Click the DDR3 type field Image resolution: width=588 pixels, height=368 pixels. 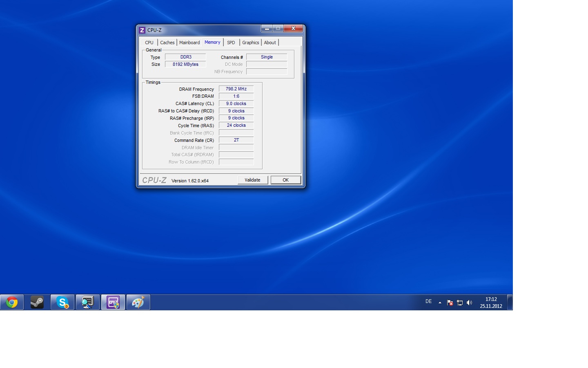click(186, 57)
